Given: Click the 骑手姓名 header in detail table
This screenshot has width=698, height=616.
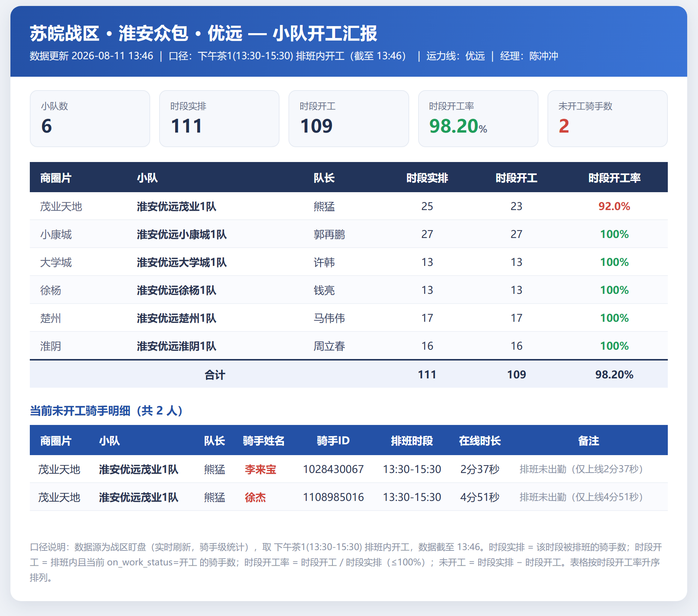Looking at the screenshot, I should pyautogui.click(x=263, y=441).
